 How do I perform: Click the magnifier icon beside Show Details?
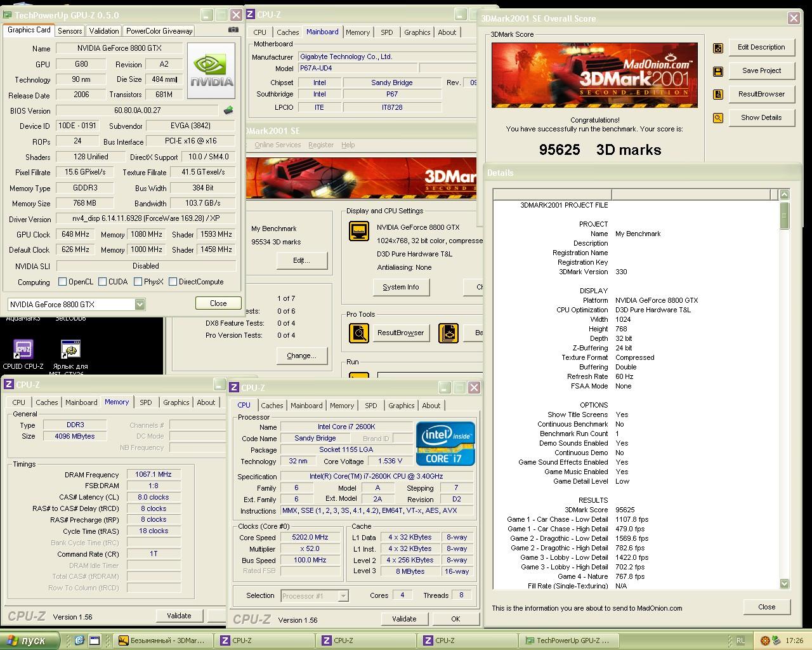click(718, 118)
